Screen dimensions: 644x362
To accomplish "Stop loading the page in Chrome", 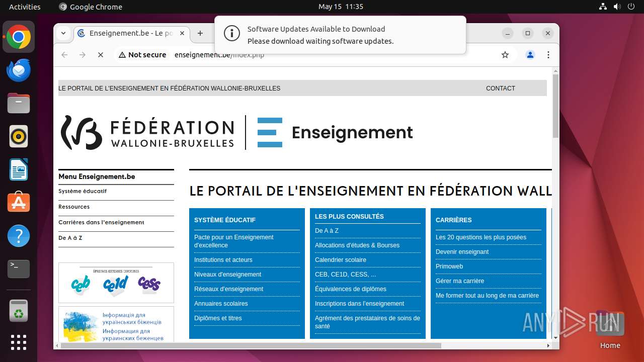I will click(x=101, y=55).
